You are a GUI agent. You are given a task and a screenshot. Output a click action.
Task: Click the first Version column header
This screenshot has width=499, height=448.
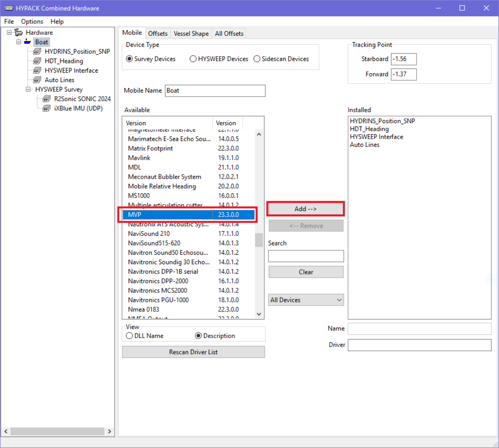coord(168,123)
